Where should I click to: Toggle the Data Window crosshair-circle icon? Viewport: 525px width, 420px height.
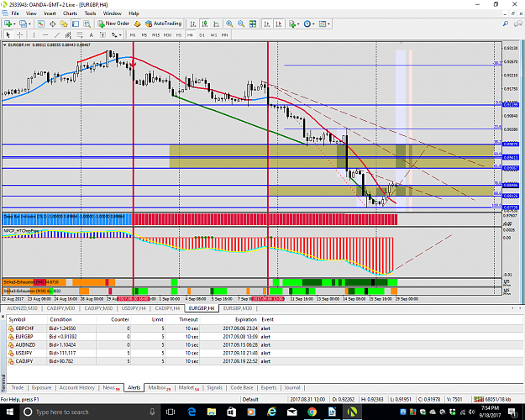(53, 24)
